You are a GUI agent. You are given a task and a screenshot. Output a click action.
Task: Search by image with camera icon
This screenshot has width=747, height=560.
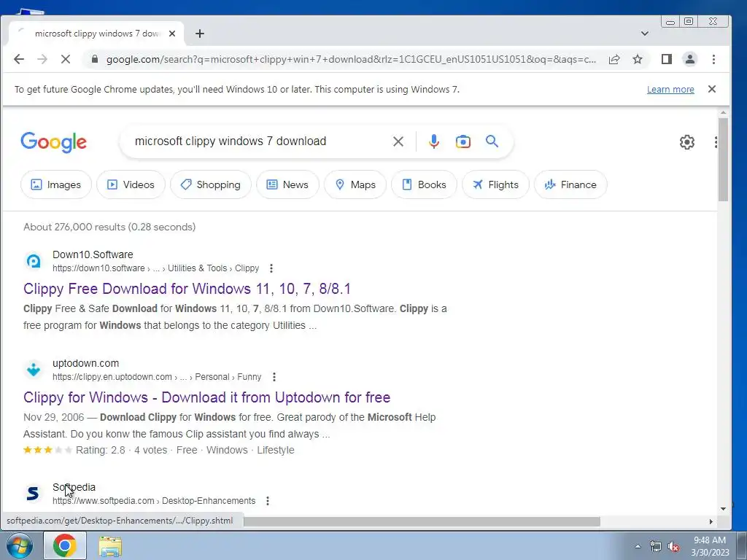click(463, 141)
